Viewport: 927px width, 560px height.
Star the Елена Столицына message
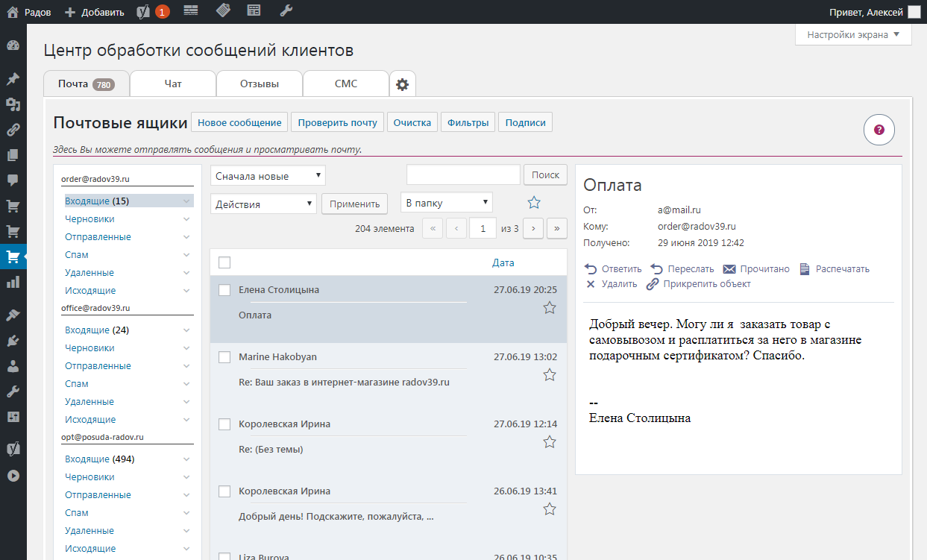click(x=550, y=307)
